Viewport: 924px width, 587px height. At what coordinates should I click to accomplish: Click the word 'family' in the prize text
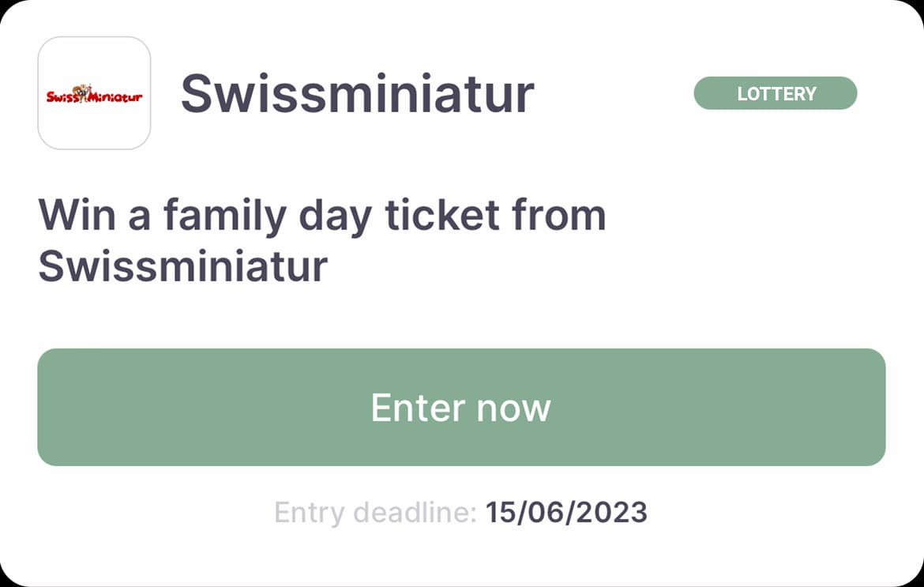point(224,217)
